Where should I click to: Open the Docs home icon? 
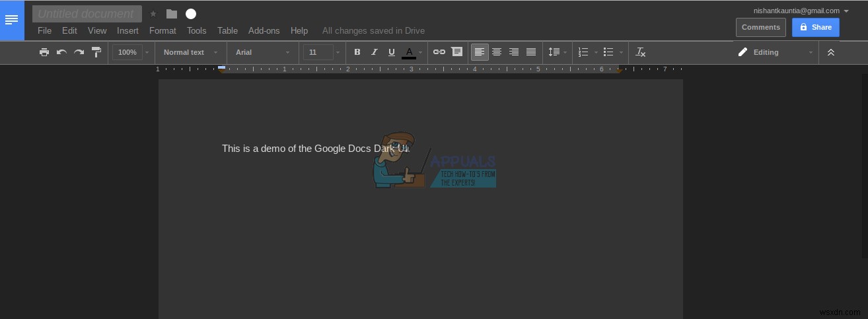(12, 20)
